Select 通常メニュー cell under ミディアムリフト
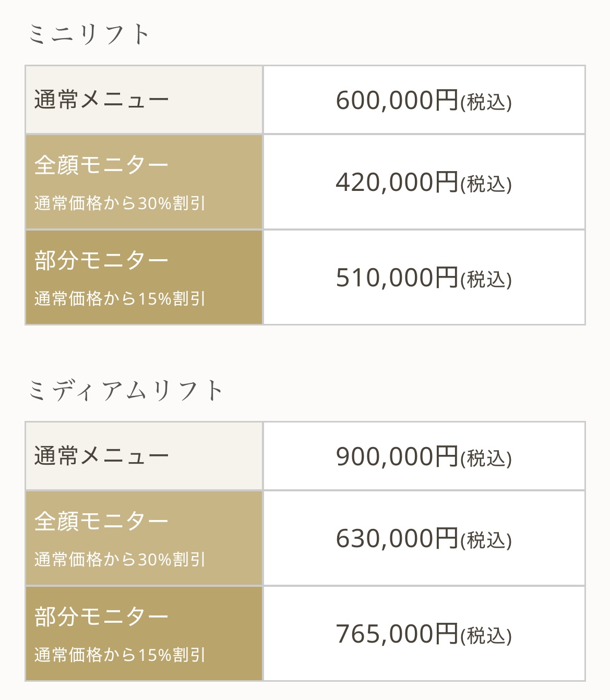This screenshot has width=610, height=700. [102, 456]
